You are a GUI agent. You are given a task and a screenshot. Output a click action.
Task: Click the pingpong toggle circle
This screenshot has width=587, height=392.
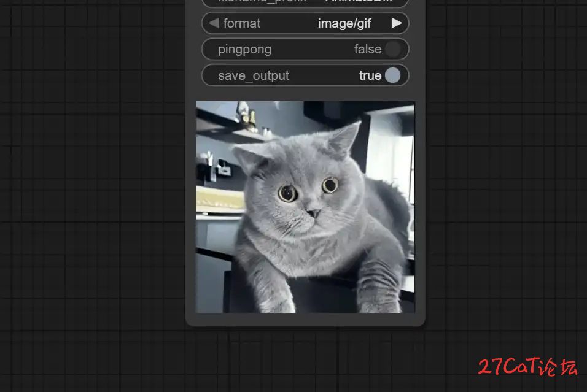[x=392, y=49]
